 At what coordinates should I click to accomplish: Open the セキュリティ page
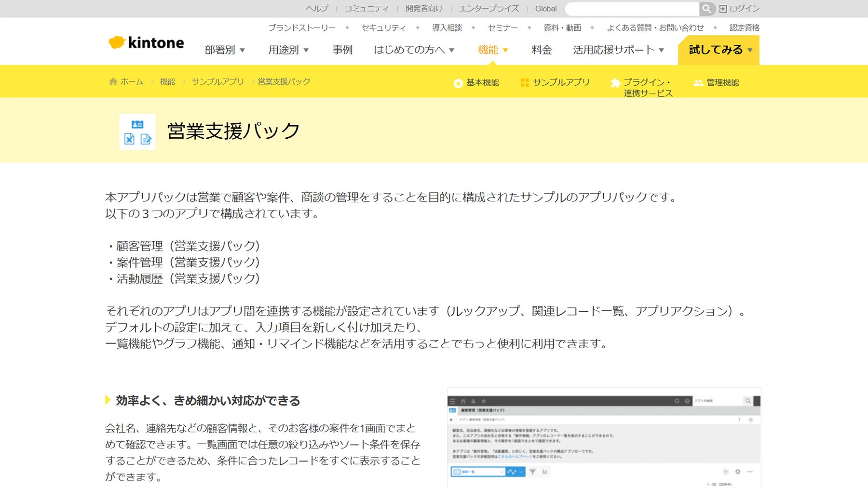click(x=384, y=28)
